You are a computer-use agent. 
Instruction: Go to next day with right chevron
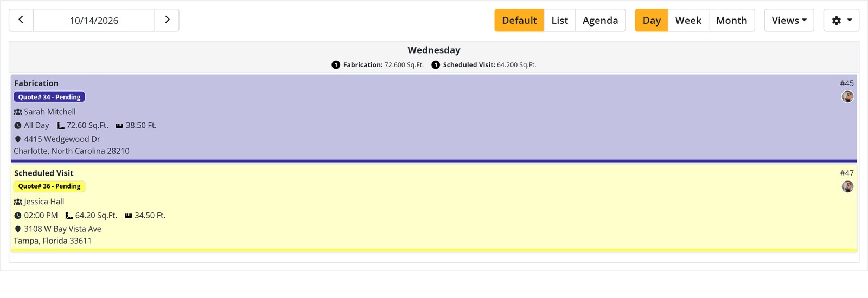pyautogui.click(x=167, y=20)
